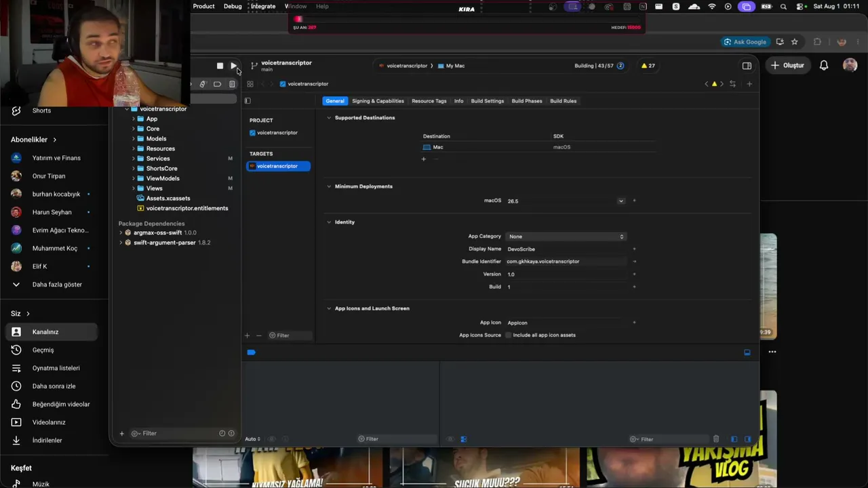Remove the selected target with minus
The width and height of the screenshot is (868, 488).
(258, 335)
